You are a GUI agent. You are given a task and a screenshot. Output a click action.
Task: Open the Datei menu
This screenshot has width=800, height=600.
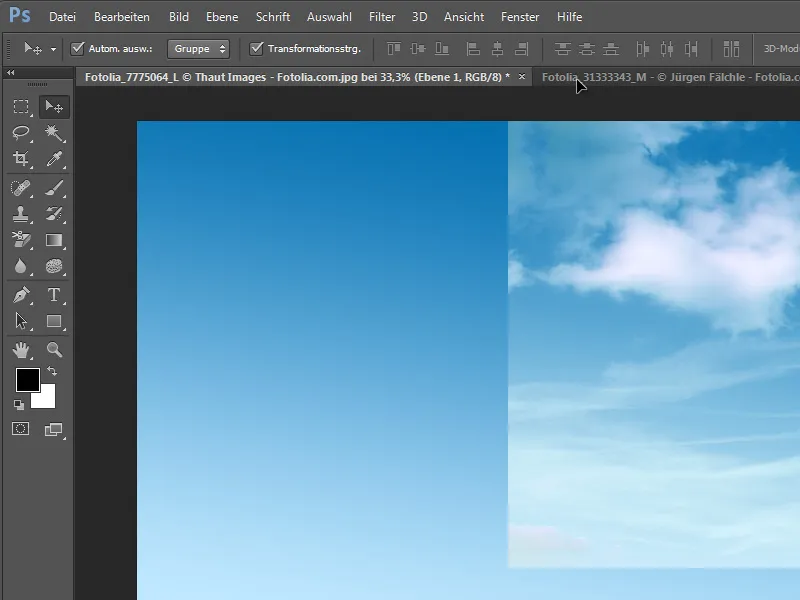point(62,17)
